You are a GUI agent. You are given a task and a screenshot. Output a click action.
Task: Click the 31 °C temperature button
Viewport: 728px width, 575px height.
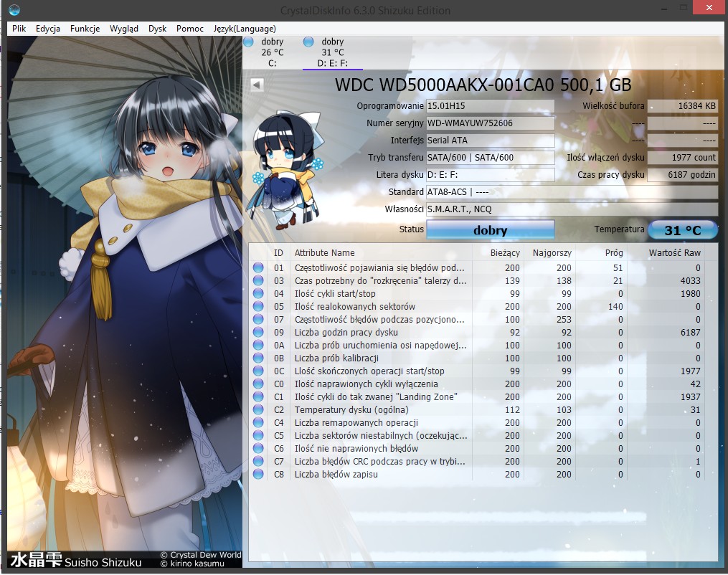point(683,229)
